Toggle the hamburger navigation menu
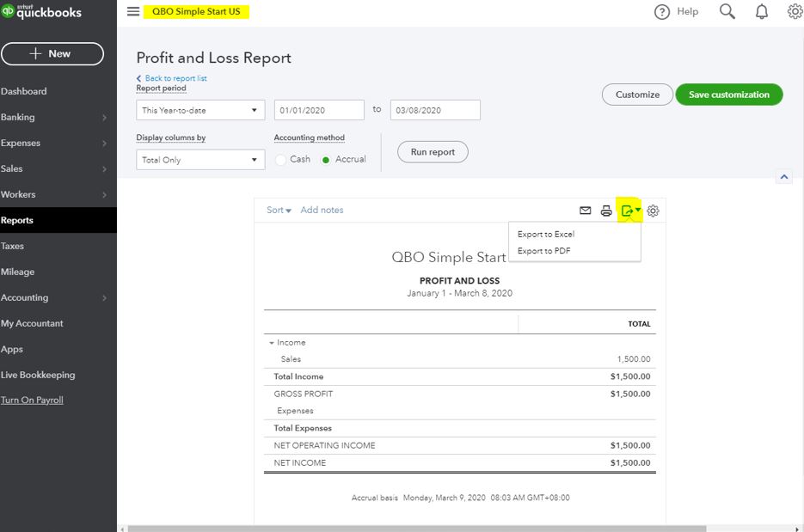Viewport: 804px width, 532px height. pos(133,11)
